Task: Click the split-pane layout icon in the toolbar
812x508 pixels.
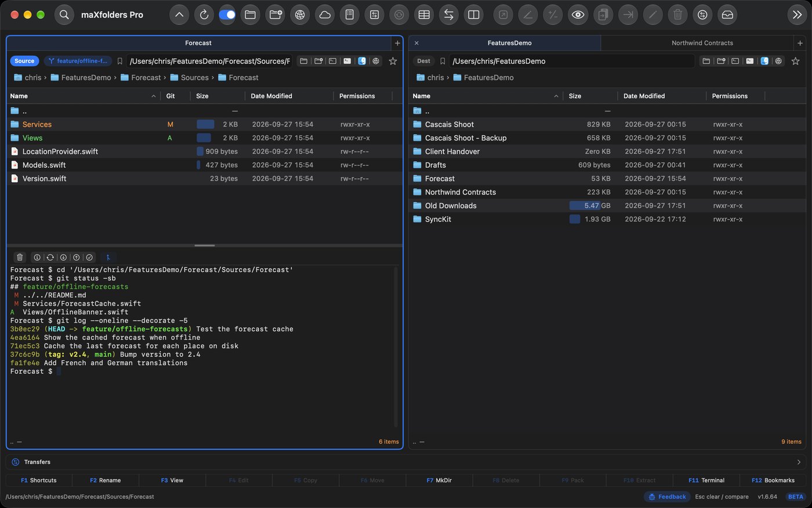Action: point(474,15)
